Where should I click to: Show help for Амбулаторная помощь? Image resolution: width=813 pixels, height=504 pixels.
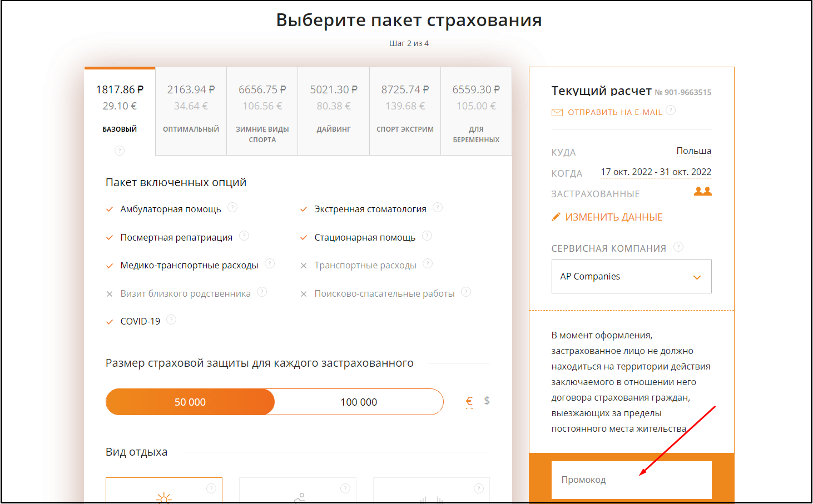tap(232, 207)
